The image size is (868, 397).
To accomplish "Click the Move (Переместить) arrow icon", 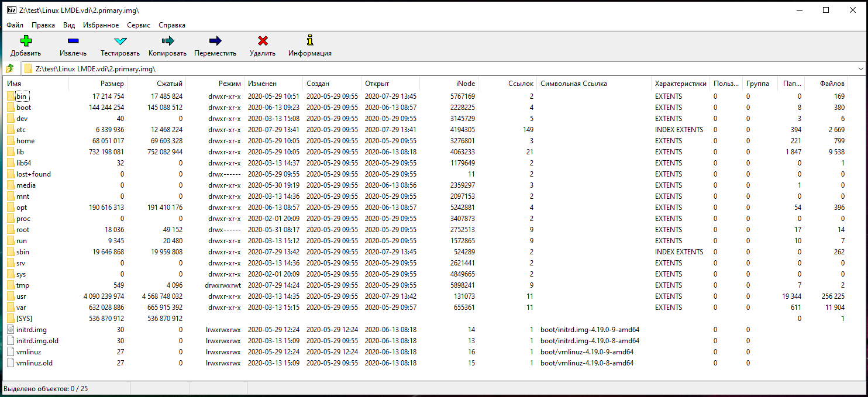I will pos(215,41).
